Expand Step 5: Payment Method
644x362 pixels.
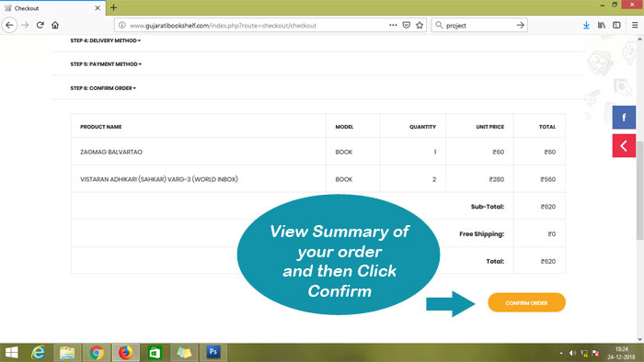point(106,64)
